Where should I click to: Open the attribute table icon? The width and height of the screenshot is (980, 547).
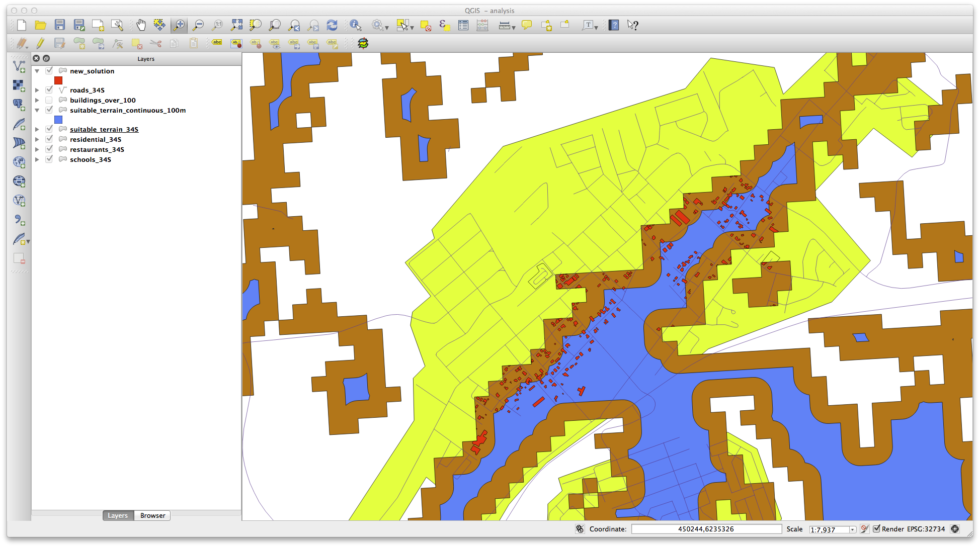coord(463,25)
